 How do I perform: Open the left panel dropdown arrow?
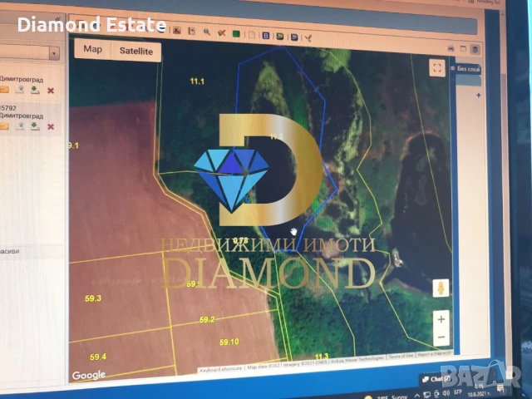(54, 53)
